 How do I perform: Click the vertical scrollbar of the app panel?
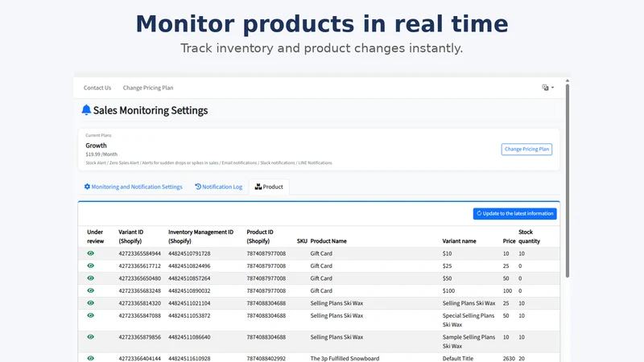pyautogui.click(x=568, y=180)
